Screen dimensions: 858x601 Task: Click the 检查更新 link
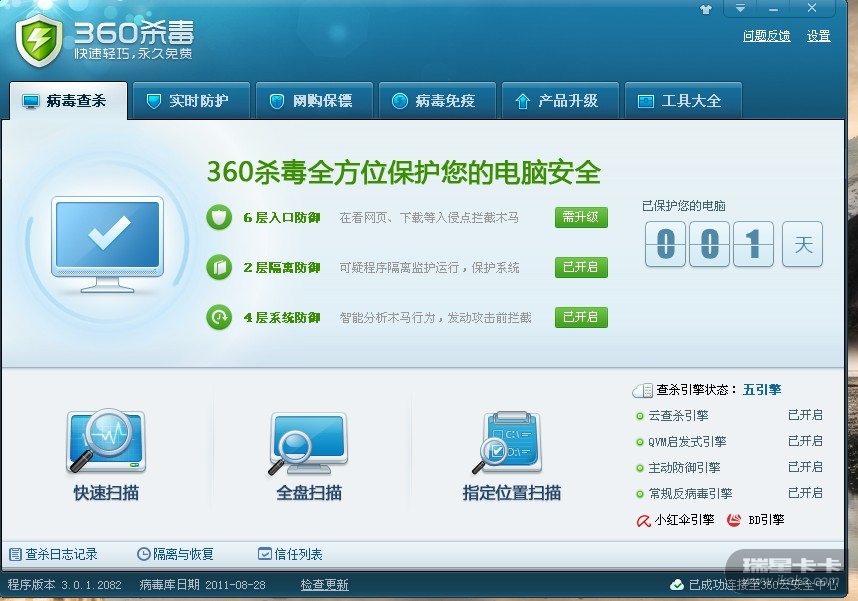324,585
